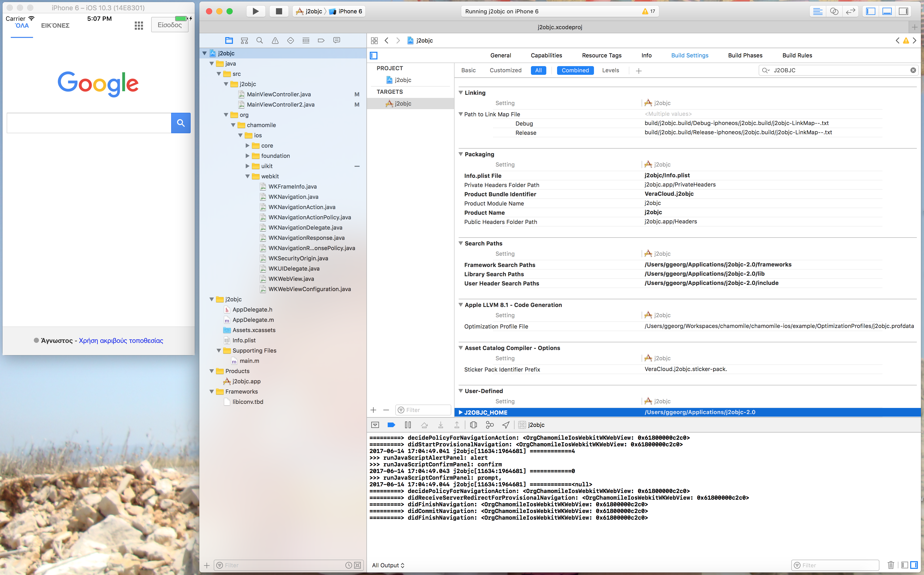Add a new target with plus button
924x575 pixels.
point(373,410)
